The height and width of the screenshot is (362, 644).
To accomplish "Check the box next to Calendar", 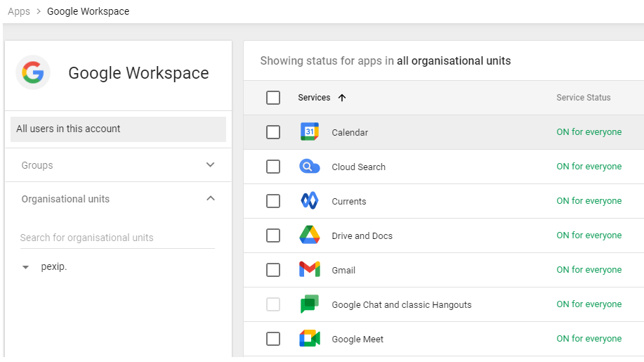I will click(273, 132).
